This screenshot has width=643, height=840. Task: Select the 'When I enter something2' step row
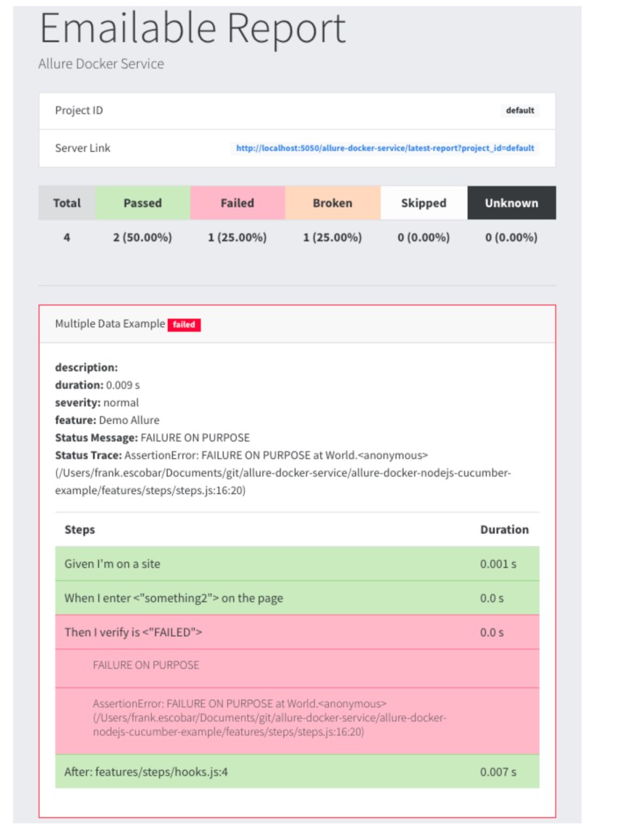[297, 598]
